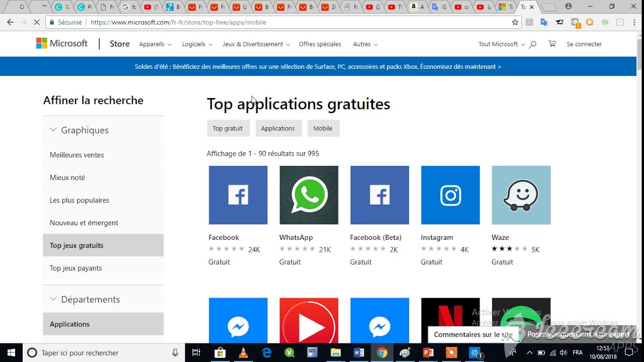Click the Task View taskbar icon
The image size is (644, 362).
click(x=196, y=353)
